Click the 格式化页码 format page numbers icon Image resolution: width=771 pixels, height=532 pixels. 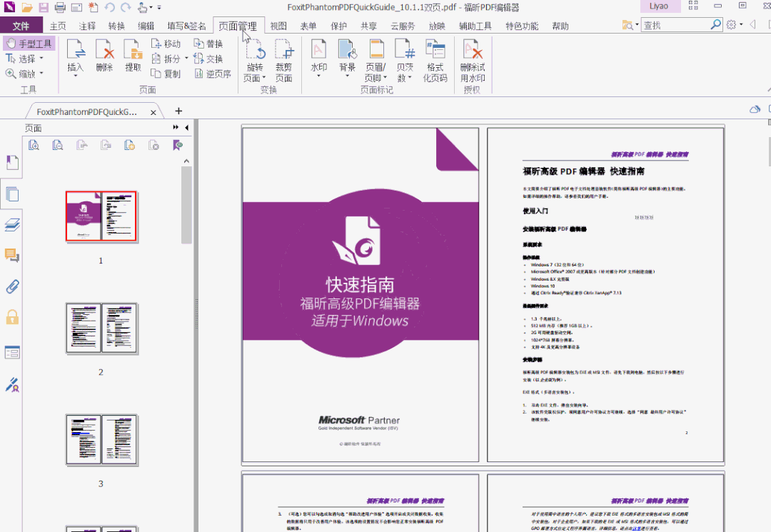(435, 61)
